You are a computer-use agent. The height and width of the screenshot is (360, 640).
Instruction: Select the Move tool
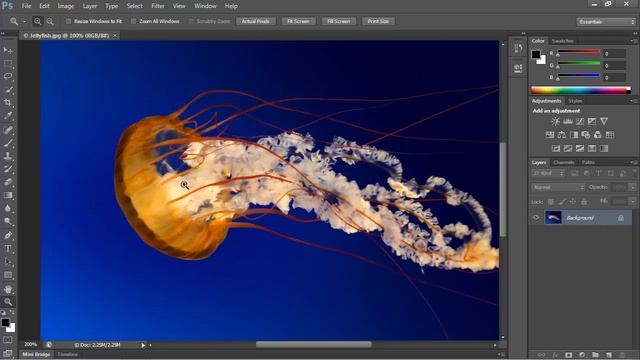point(8,50)
